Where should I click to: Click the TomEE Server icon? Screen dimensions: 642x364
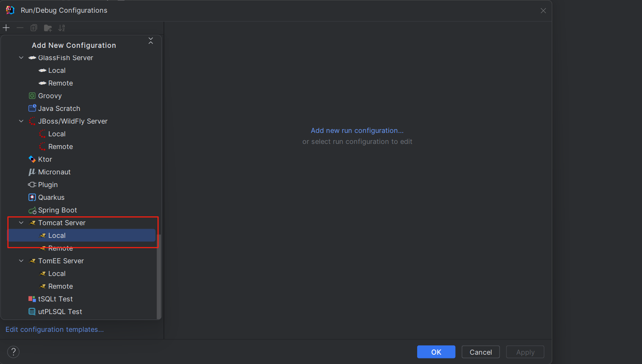32,261
